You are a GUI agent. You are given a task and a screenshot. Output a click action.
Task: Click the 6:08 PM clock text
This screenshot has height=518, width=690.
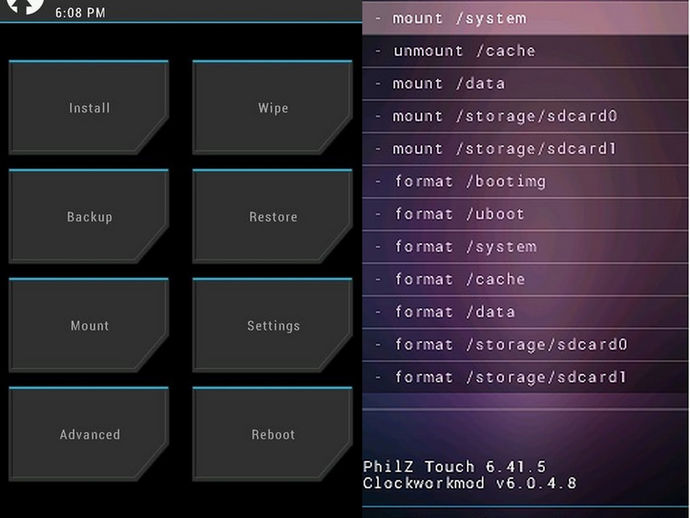80,12
